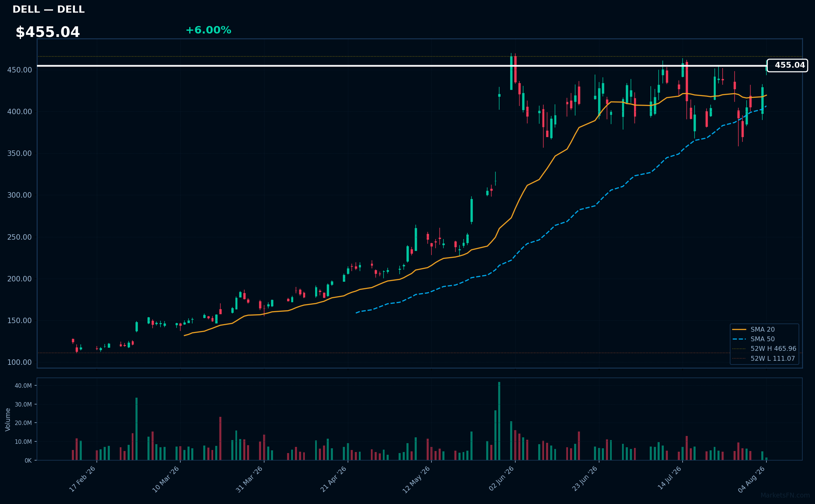Viewport: 815px width, 504px height.
Task: Click the DELL — DELL chart title
Action: 48,10
